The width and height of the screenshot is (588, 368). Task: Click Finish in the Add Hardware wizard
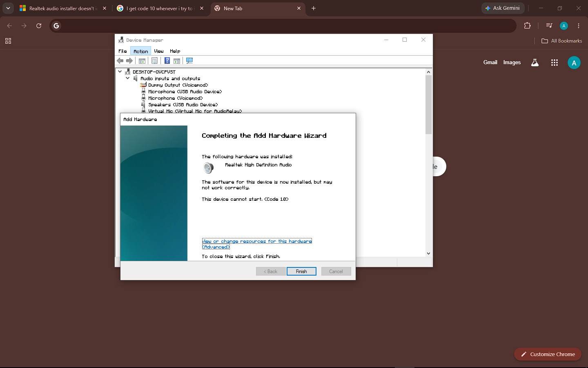[x=301, y=272]
